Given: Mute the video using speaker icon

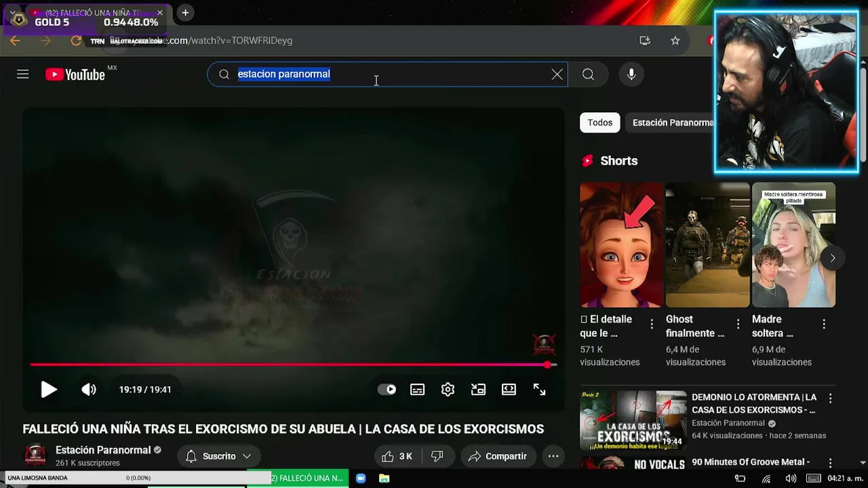Looking at the screenshot, I should [x=89, y=390].
